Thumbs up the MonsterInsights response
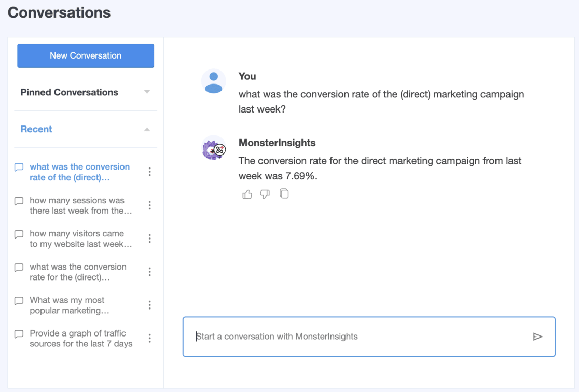The width and height of the screenshot is (579, 392). click(246, 193)
